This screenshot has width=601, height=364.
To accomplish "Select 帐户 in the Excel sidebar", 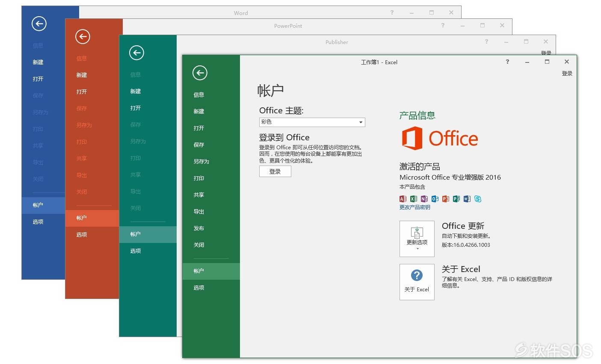I will [x=211, y=271].
